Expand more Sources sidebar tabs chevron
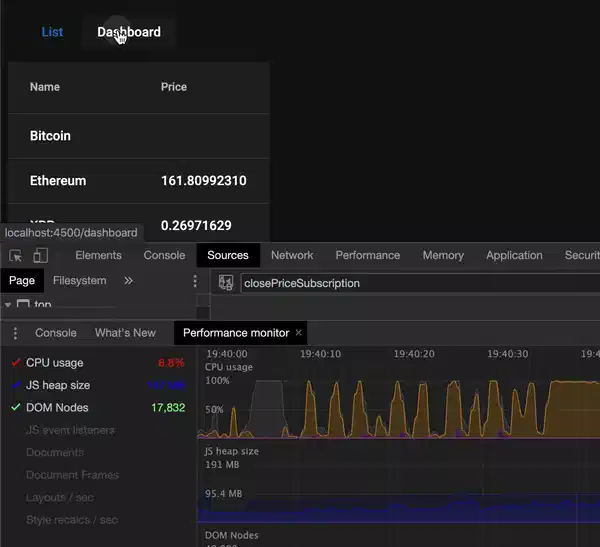Screen dimensions: 600x547 click(x=128, y=281)
